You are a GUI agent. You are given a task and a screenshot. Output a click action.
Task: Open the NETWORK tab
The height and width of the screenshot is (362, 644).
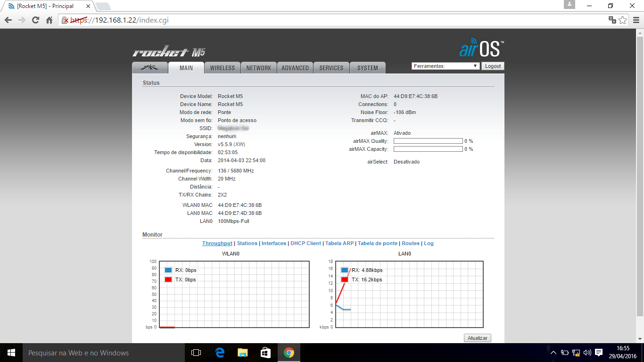click(259, 68)
